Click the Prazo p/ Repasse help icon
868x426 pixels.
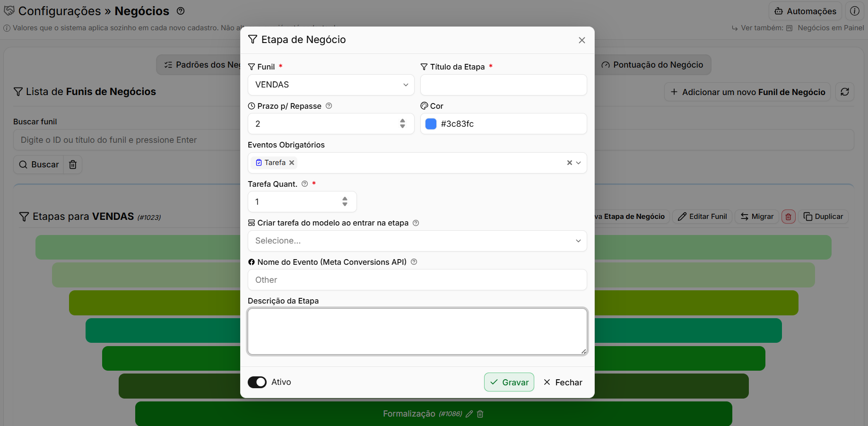pyautogui.click(x=329, y=106)
